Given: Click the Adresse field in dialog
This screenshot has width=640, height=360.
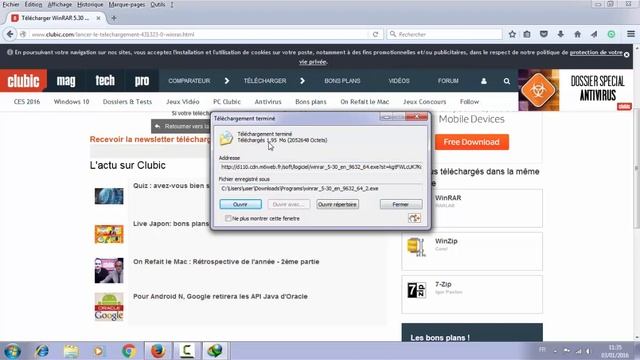Looking at the screenshot, I should click(x=321, y=167).
